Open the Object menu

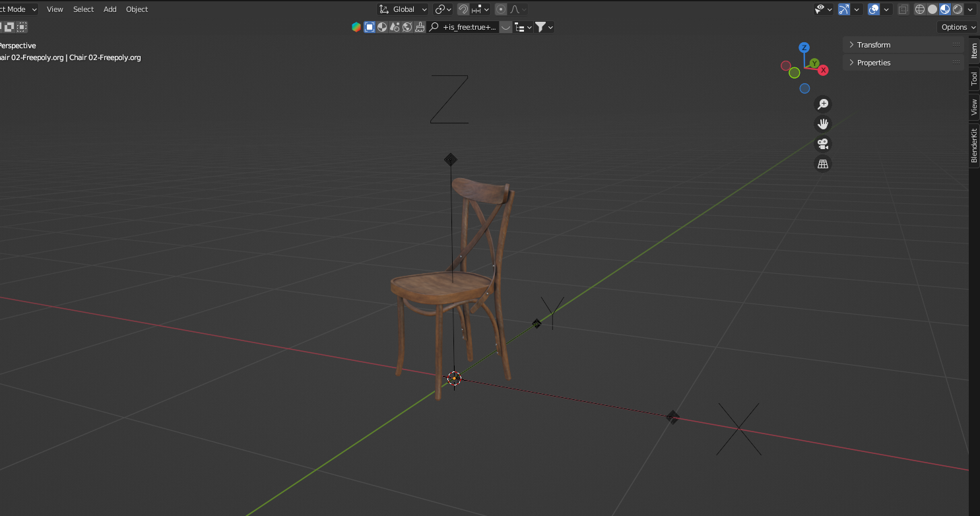(x=137, y=9)
